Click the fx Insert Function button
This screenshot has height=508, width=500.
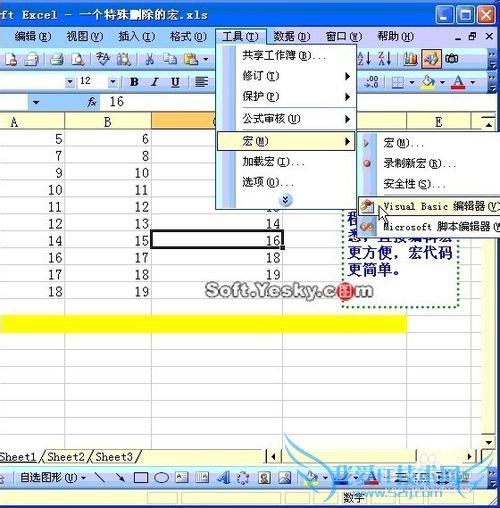coord(92,102)
